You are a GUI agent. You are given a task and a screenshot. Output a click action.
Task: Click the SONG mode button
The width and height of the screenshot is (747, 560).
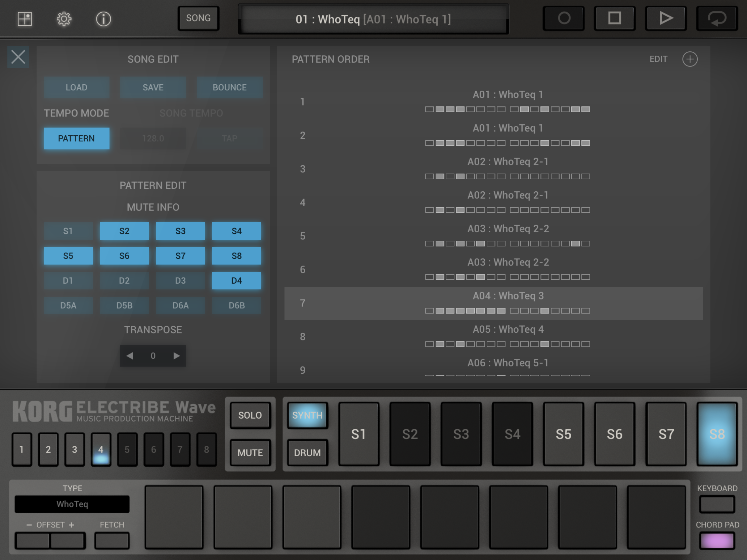click(199, 18)
